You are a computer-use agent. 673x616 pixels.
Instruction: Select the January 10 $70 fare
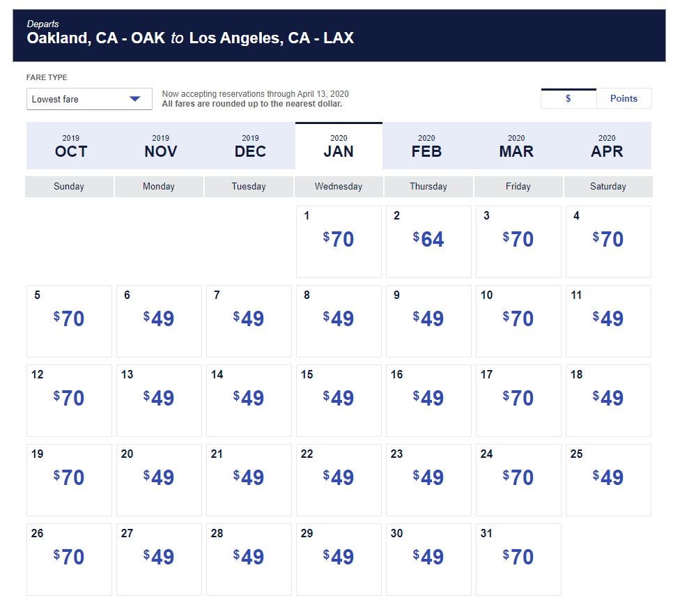[x=518, y=321]
